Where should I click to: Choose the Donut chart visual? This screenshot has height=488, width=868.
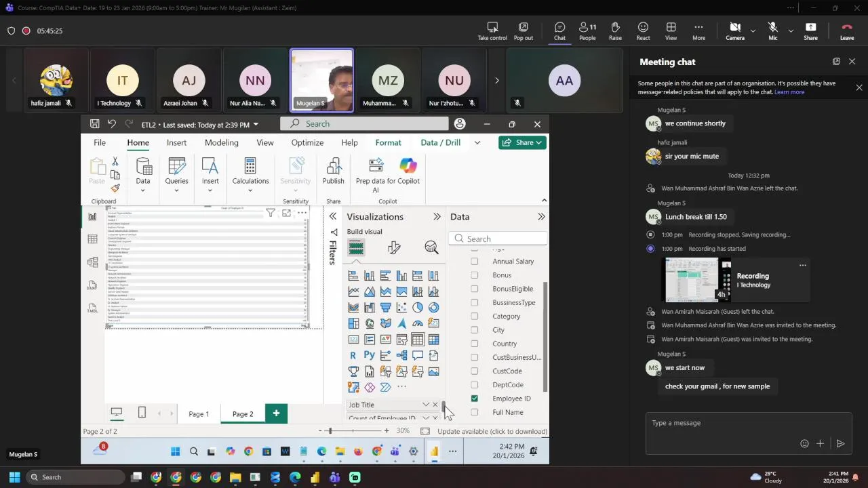point(433,308)
